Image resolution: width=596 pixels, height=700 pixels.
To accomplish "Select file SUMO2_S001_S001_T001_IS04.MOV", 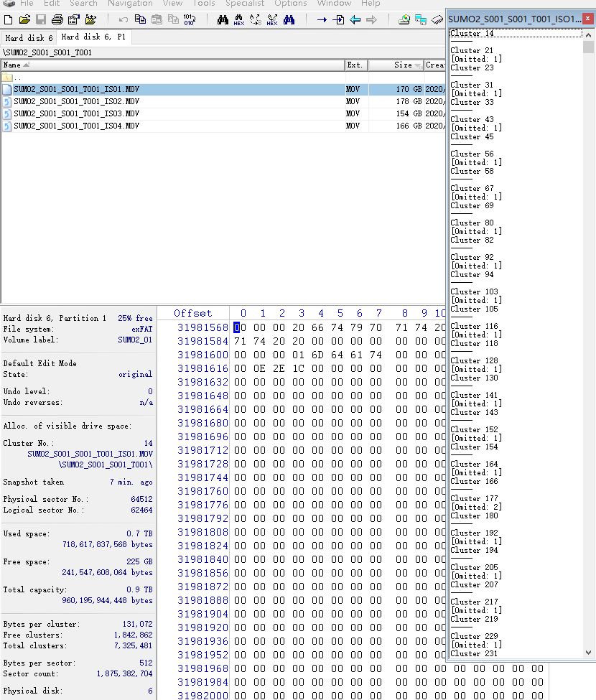I will click(223, 126).
